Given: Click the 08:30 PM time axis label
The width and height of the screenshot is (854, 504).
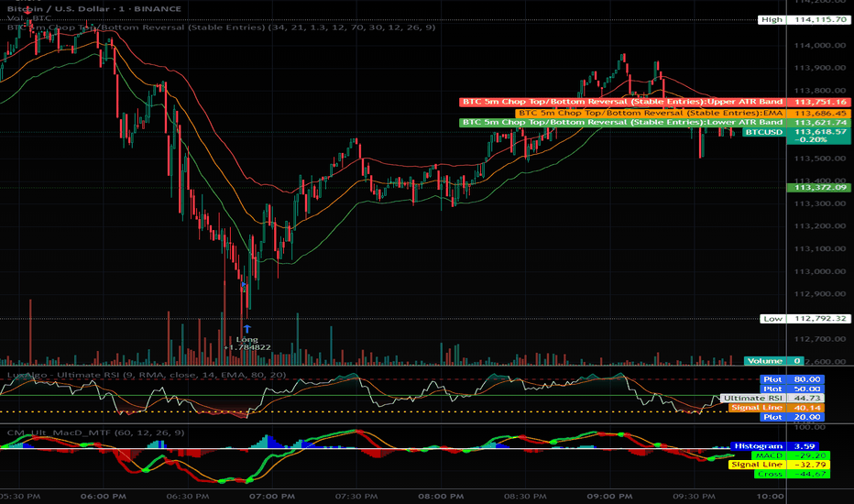Looking at the screenshot, I should click(x=526, y=497).
